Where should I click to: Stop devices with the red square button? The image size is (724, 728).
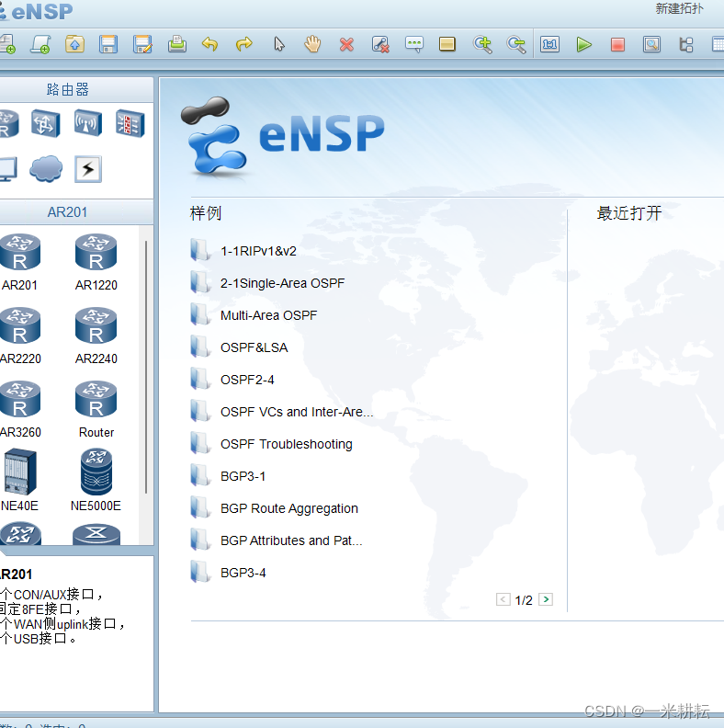coord(617,44)
